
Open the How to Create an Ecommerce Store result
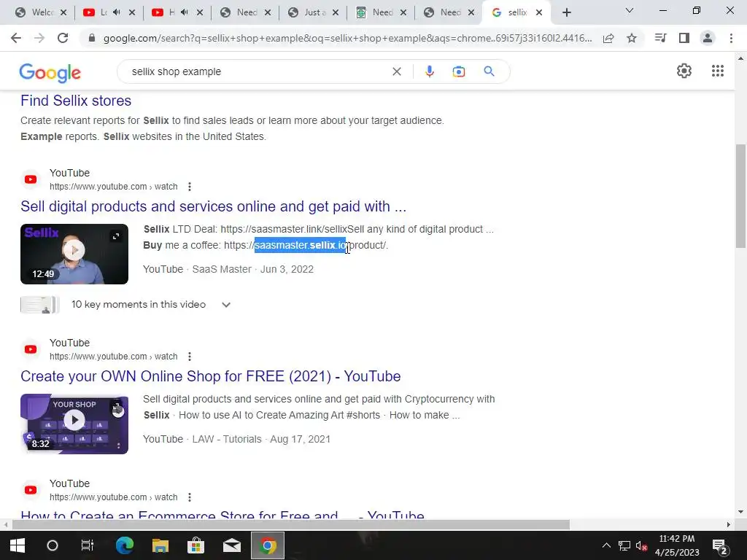pos(222,514)
